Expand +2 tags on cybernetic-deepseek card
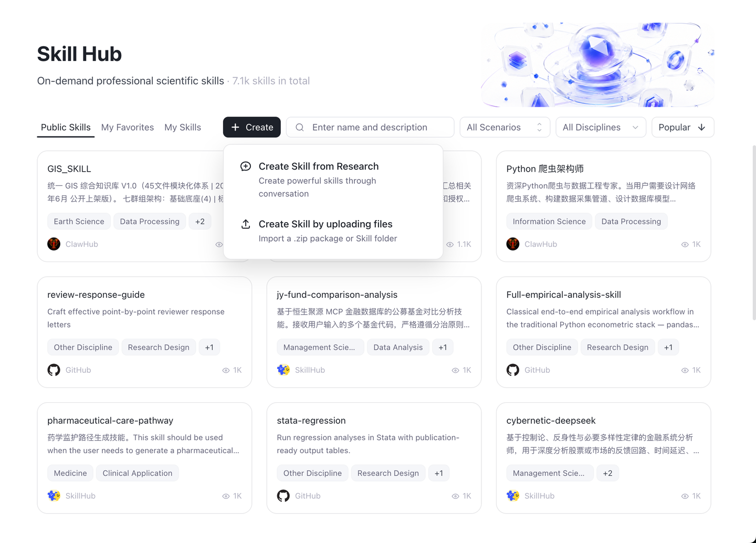756x543 pixels. tap(607, 473)
